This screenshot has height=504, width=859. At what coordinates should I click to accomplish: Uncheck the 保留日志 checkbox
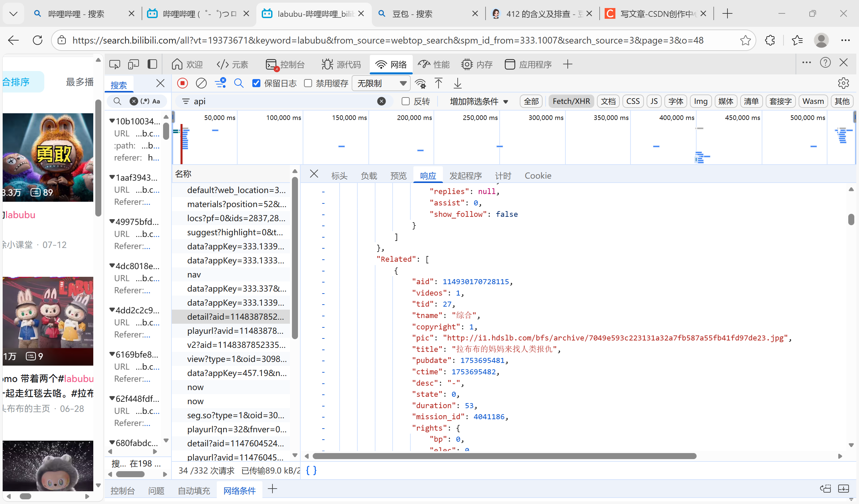[x=256, y=83]
